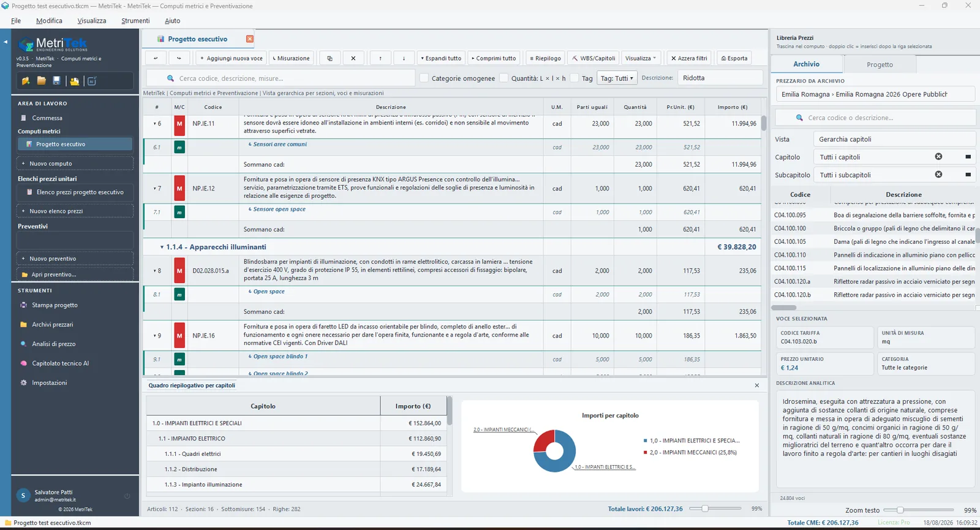This screenshot has width=980, height=530.
Task: Click the Aggiungi nuova voce button
Action: tap(232, 58)
